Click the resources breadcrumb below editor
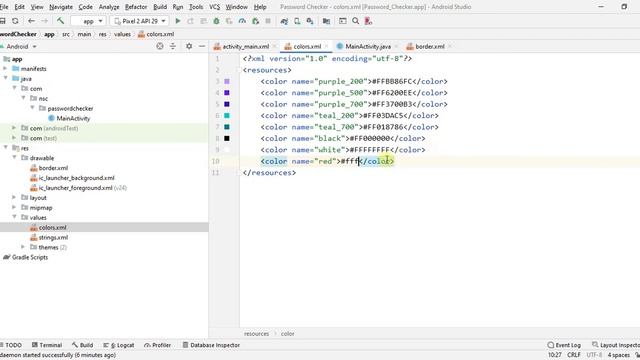Image resolution: width=640 pixels, height=360 pixels. coord(256,334)
